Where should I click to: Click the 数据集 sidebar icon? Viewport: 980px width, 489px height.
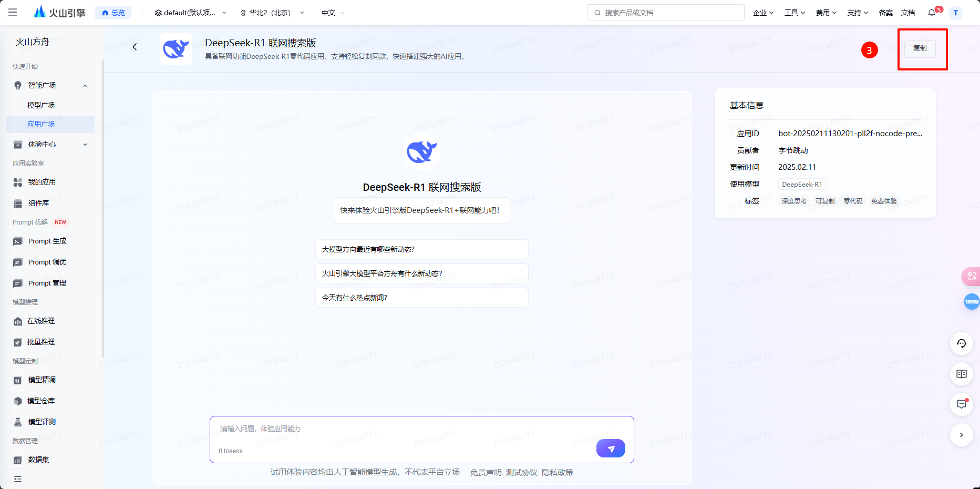pyautogui.click(x=18, y=460)
